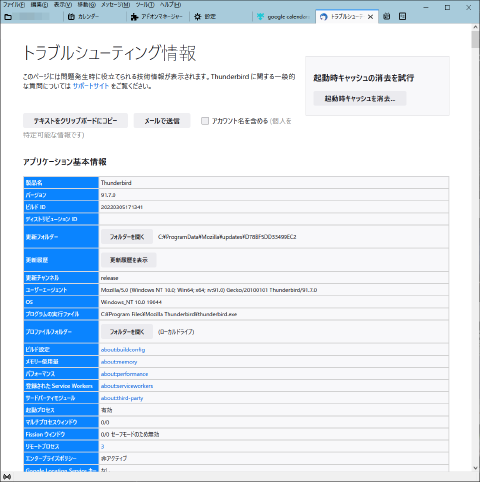Select the (ローカルドライブ) text

176,332
